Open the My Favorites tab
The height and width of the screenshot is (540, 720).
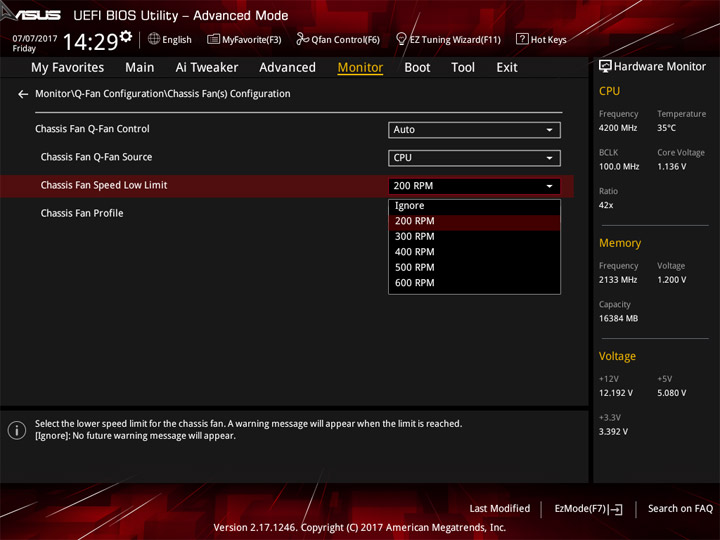[68, 68]
